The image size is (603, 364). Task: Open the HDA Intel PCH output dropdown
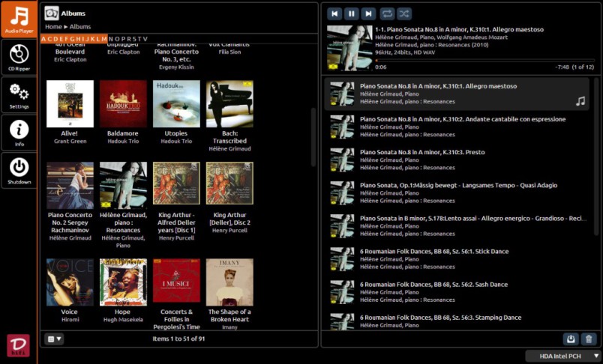563,356
